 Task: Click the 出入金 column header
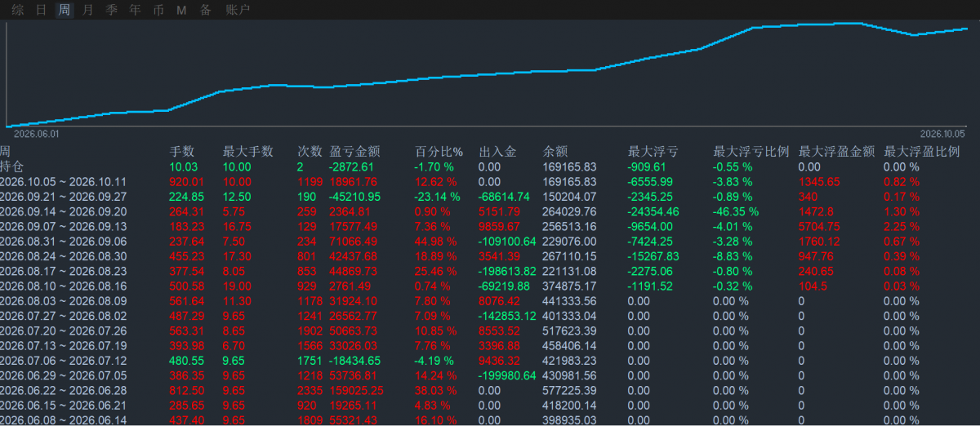[497, 152]
